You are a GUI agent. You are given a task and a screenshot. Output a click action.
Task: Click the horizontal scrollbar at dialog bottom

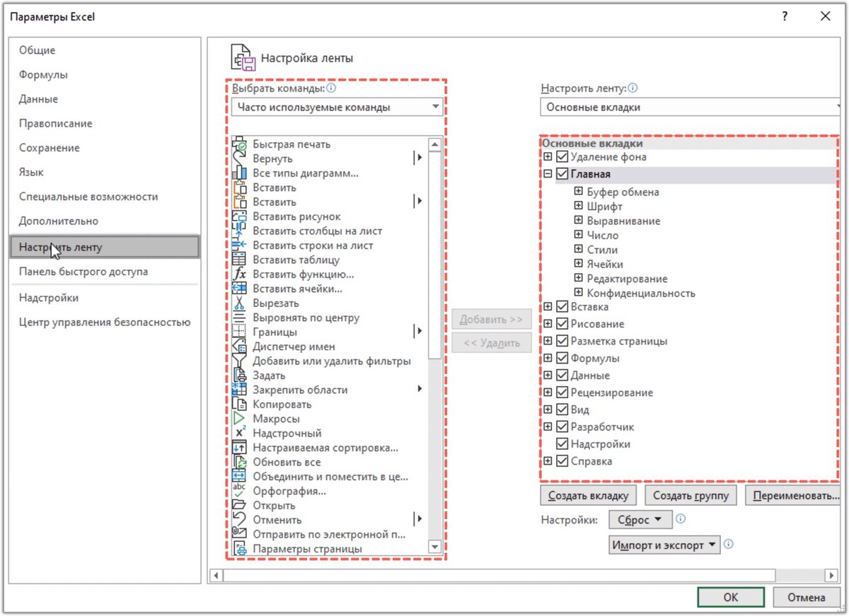499,575
